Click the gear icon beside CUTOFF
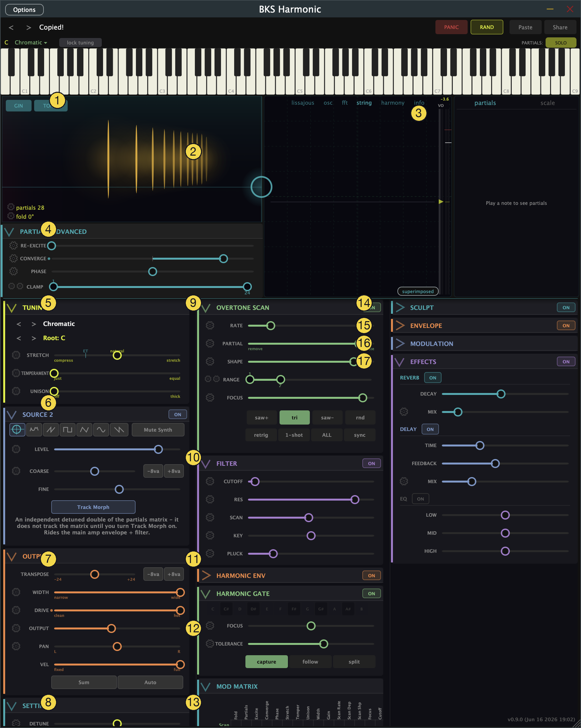Image resolution: width=581 pixels, height=728 pixels. (x=210, y=481)
